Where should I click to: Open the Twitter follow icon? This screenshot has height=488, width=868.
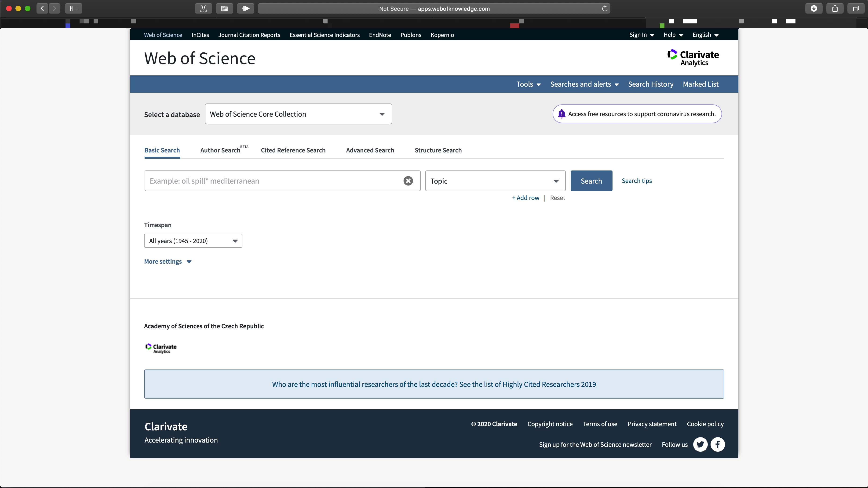pos(700,444)
